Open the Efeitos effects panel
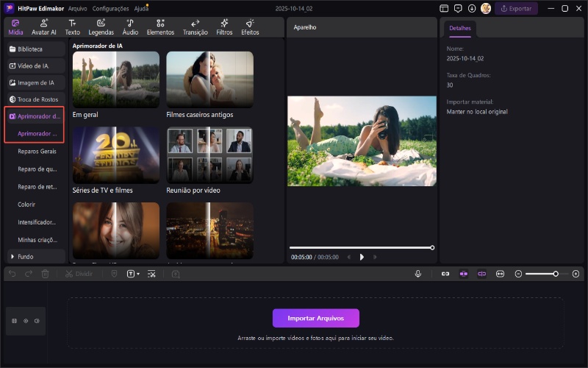Viewport: 588px width, 368px height. [250, 27]
